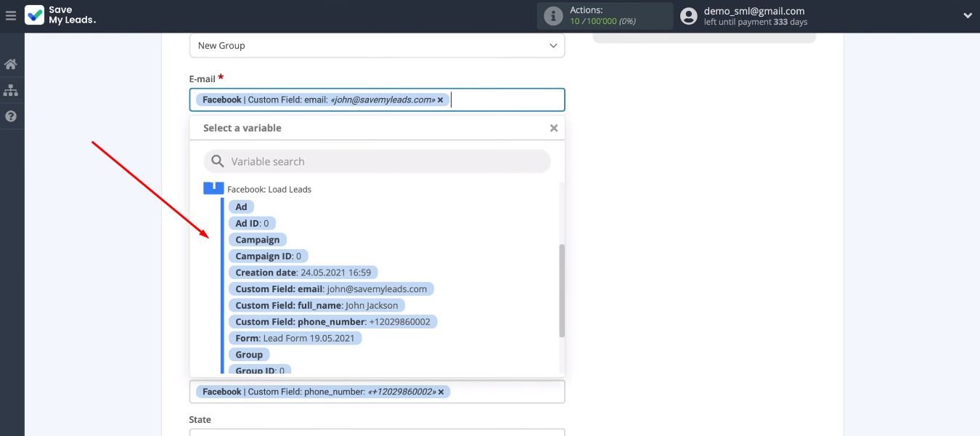Click the Facebook: Load Leads label
The height and width of the screenshot is (436, 980).
tap(269, 189)
